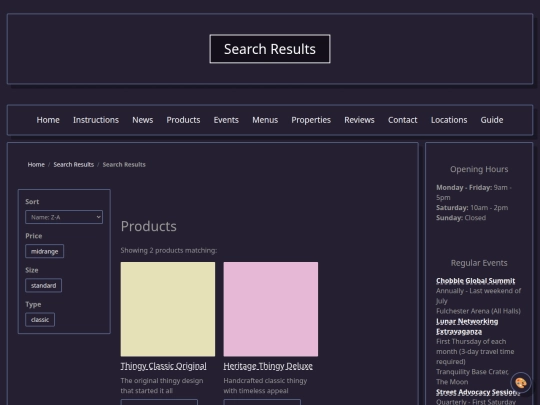Click the Heritage Thingy Deluxe pink thumbnail
Image resolution: width=540 pixels, height=405 pixels.
271,309
